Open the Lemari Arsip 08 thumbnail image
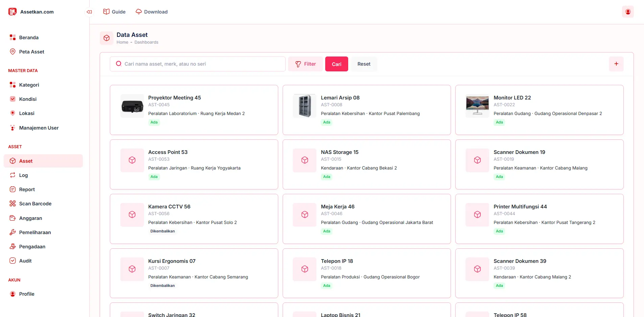Viewport: 644px width, 317px height. (x=305, y=106)
